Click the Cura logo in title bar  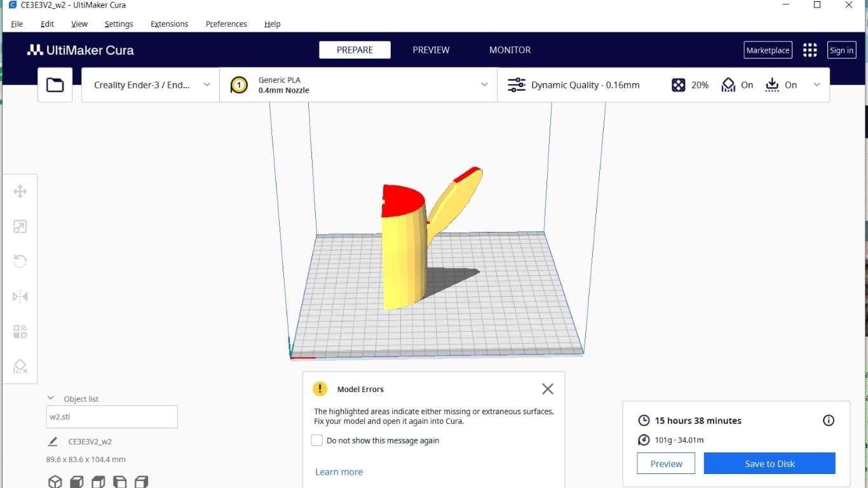click(12, 4)
